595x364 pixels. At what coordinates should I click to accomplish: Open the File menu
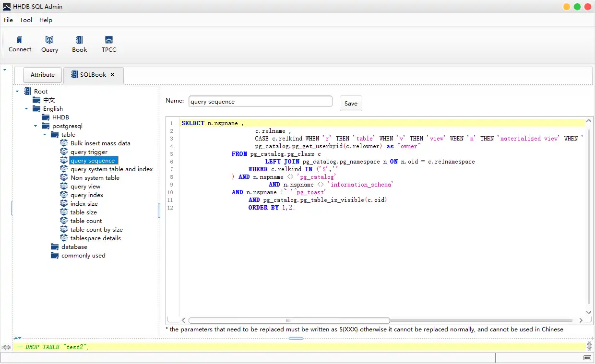tap(8, 20)
